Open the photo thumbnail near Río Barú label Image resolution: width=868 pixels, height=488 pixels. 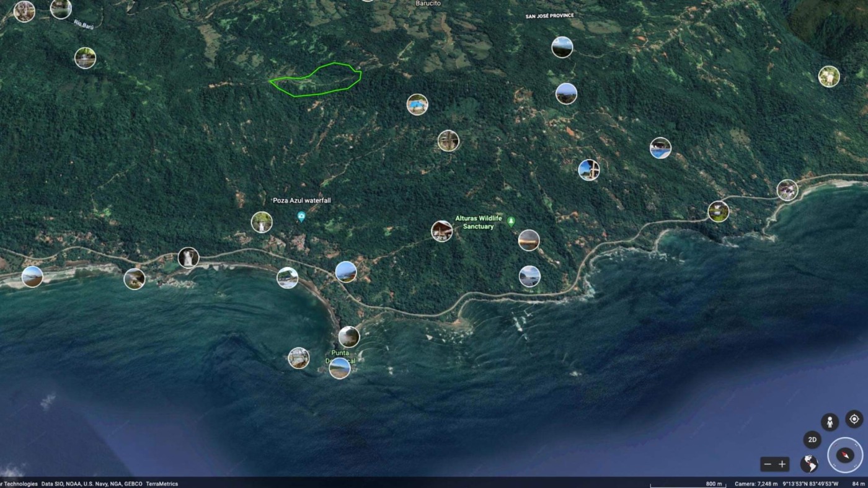[85, 58]
